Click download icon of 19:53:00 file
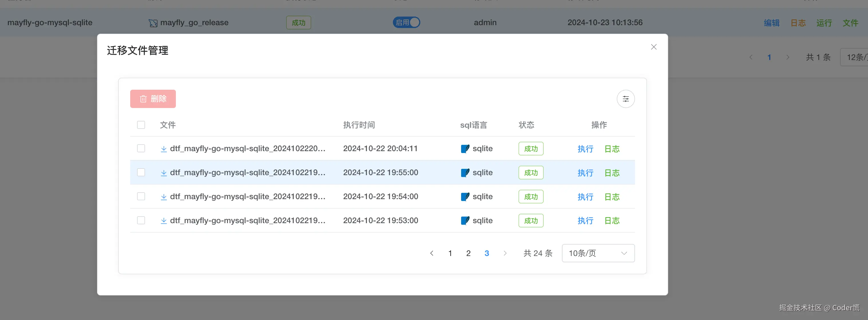This screenshot has width=868, height=320. pos(164,221)
